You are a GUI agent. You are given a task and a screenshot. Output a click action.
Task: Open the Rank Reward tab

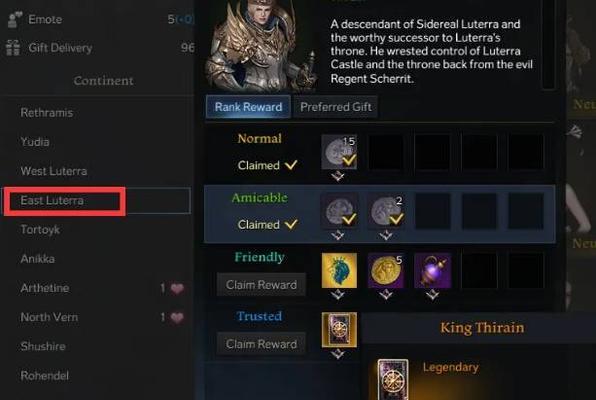point(248,107)
